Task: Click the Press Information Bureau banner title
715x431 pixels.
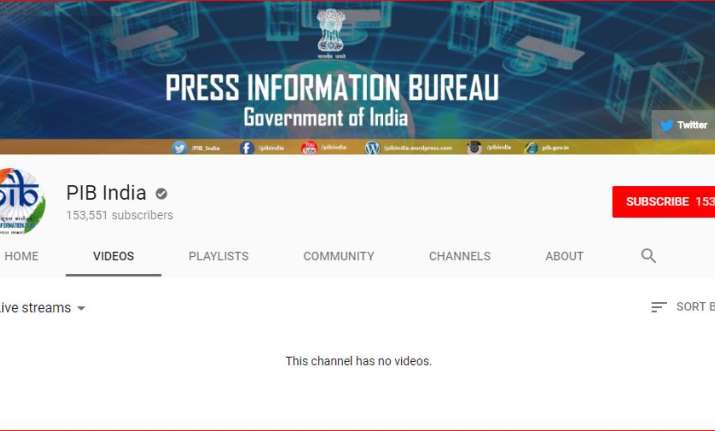Action: (332, 88)
